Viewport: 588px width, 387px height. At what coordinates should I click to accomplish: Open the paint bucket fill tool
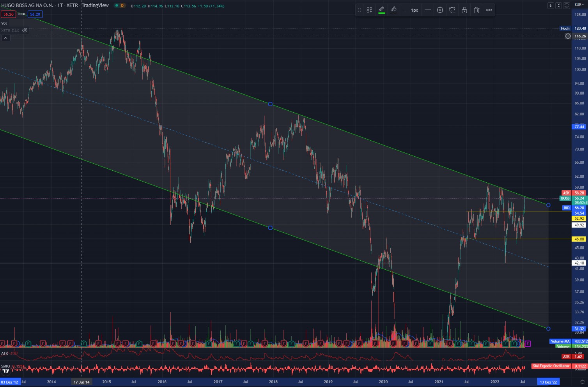click(394, 10)
